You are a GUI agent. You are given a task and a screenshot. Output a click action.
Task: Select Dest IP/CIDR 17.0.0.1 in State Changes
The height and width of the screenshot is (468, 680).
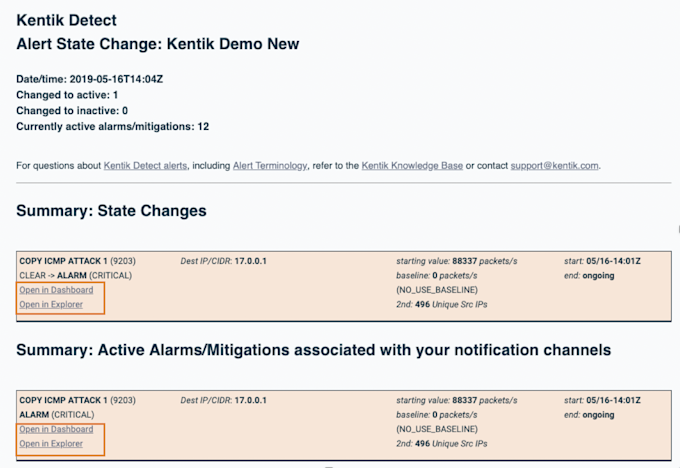(223, 261)
